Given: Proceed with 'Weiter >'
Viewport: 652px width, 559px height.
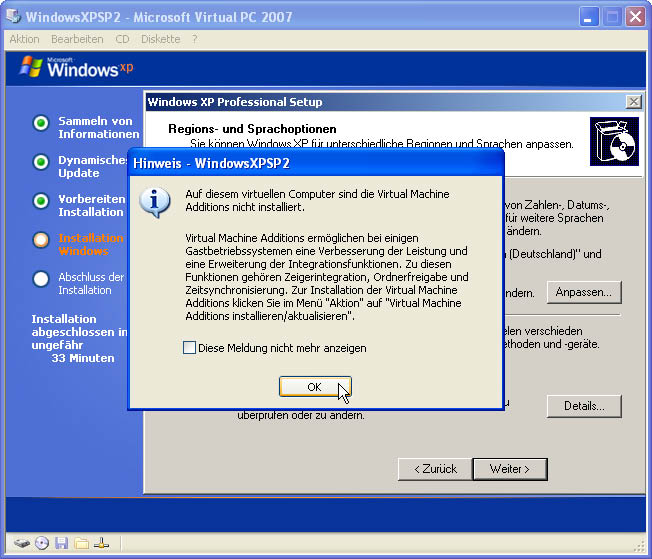Looking at the screenshot, I should coord(510,469).
